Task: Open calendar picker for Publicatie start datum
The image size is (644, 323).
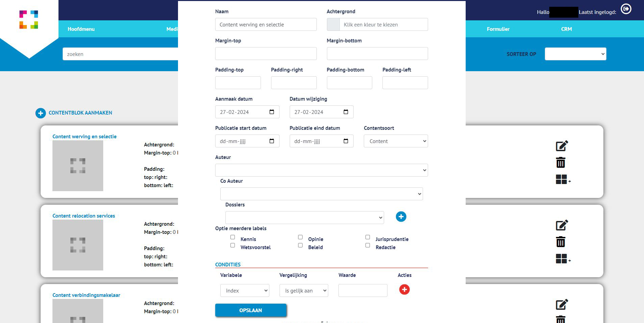Action: [x=272, y=141]
